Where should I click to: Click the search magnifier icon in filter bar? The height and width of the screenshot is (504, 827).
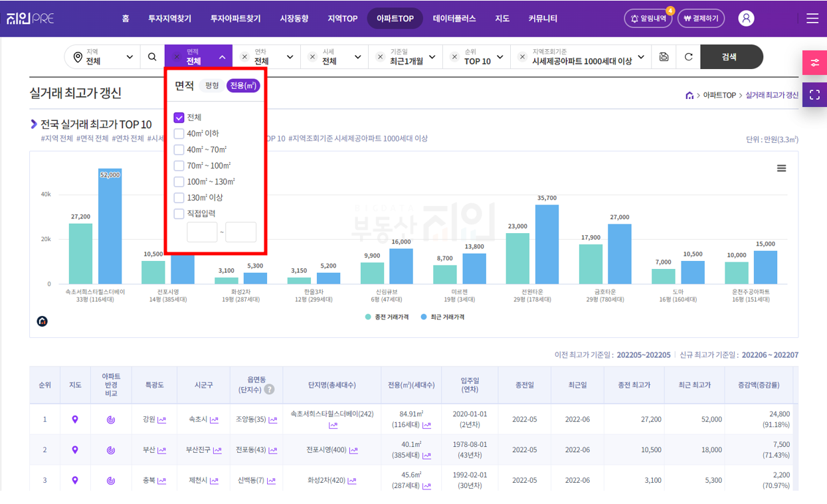(152, 57)
